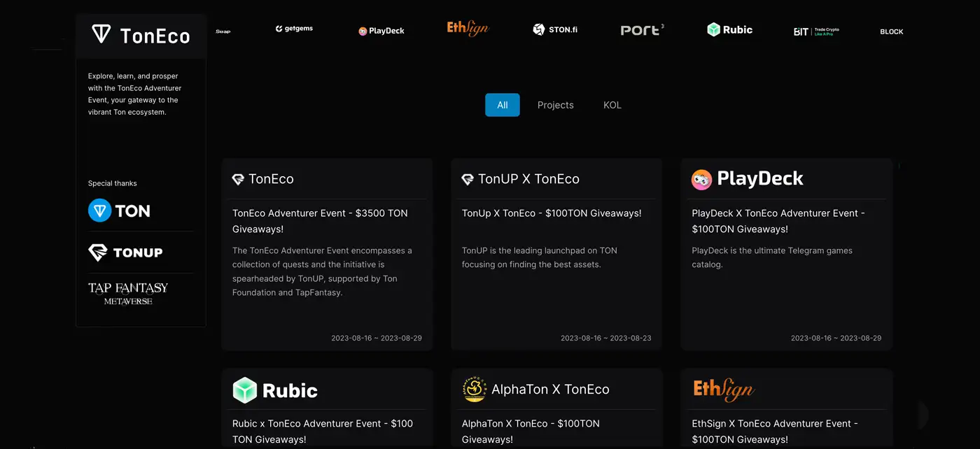
Task: Click the Rubic logo in top banner
Action: [729, 29]
